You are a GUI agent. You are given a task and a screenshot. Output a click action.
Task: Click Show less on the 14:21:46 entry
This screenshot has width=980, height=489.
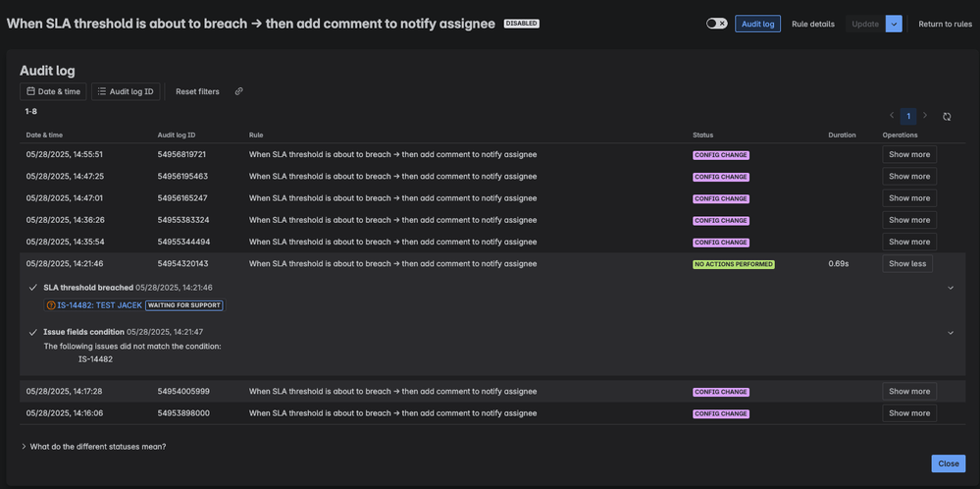click(x=907, y=264)
